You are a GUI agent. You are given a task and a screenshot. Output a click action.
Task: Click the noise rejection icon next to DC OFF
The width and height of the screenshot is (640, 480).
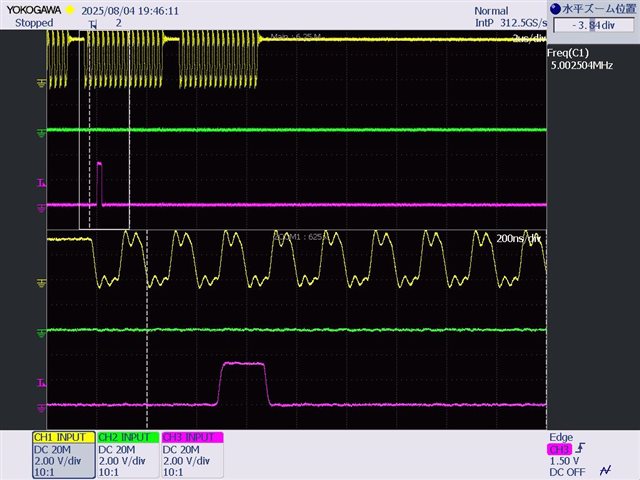pyautogui.click(x=606, y=471)
